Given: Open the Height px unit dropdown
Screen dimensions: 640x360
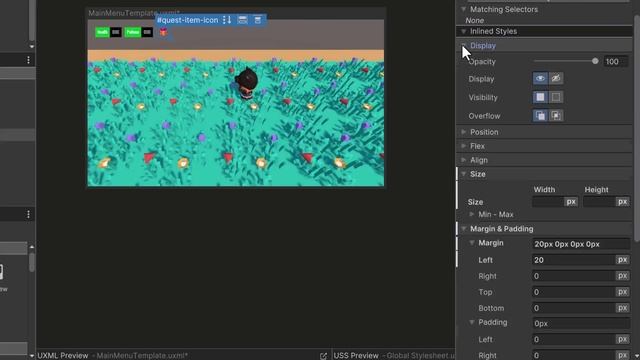Looking at the screenshot, I should point(622,202).
